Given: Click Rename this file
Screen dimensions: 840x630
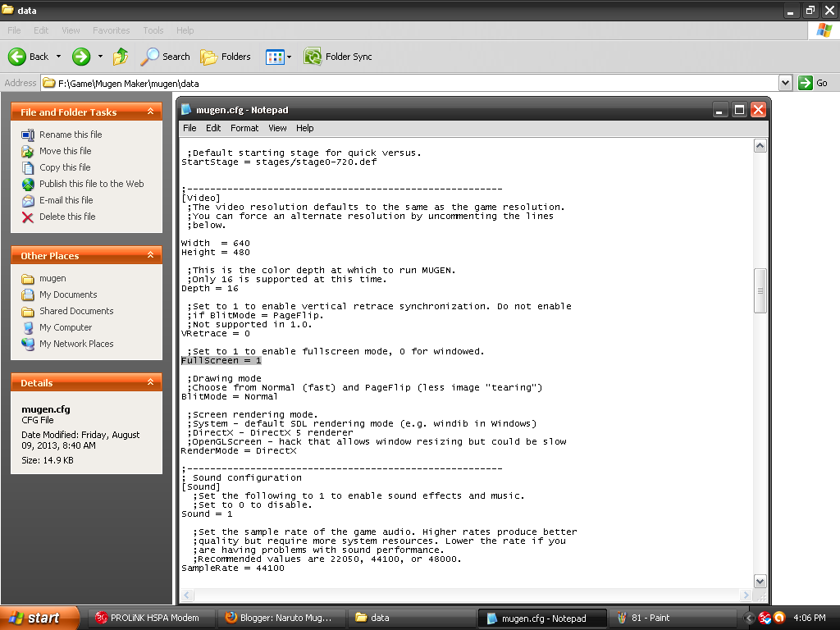Looking at the screenshot, I should [70, 135].
